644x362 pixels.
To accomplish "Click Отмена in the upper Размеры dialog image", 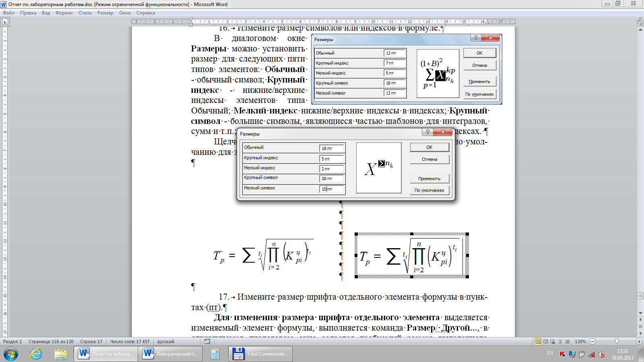I will coord(479,65).
